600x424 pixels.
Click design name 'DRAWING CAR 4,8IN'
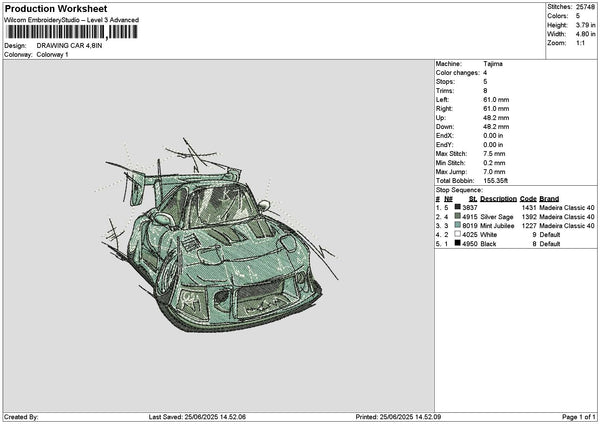click(x=69, y=46)
